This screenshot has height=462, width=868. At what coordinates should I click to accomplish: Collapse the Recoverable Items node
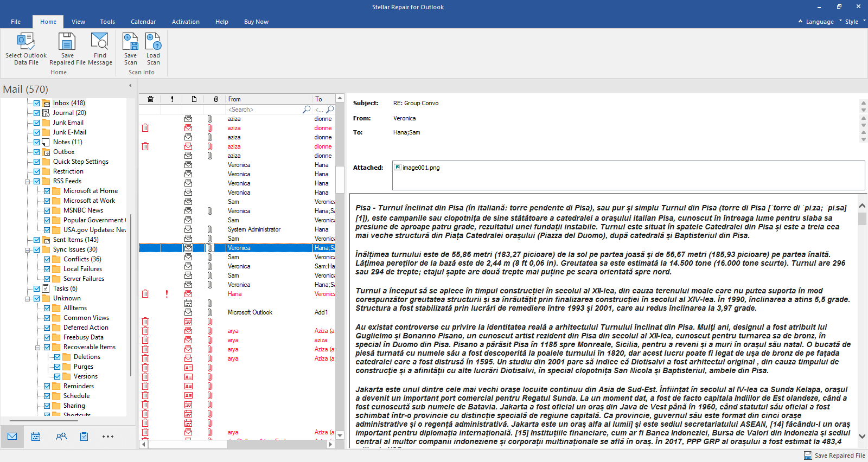[37, 348]
